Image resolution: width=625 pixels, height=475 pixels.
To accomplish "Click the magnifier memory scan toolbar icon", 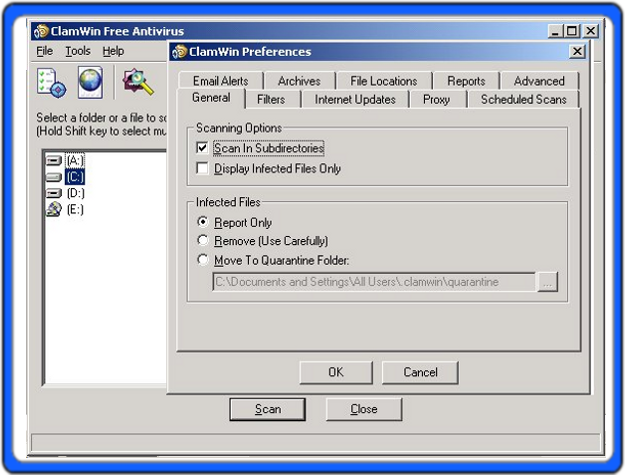I will coord(138,82).
